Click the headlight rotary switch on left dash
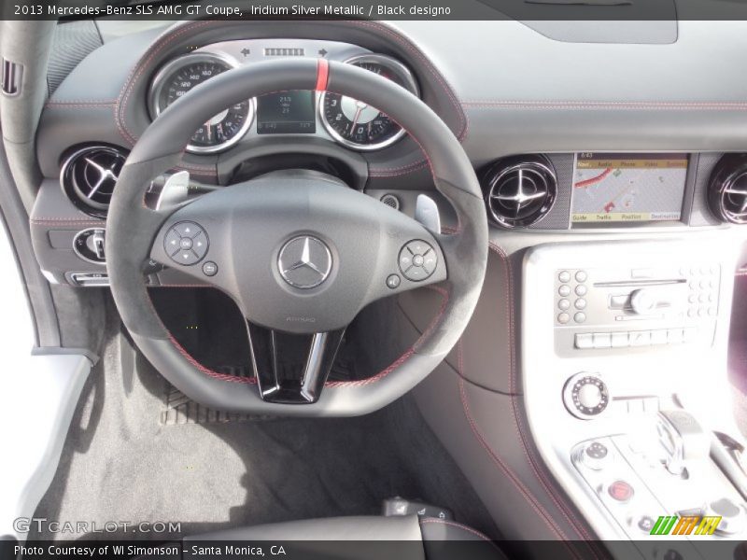The height and width of the screenshot is (560, 747). tap(91, 245)
